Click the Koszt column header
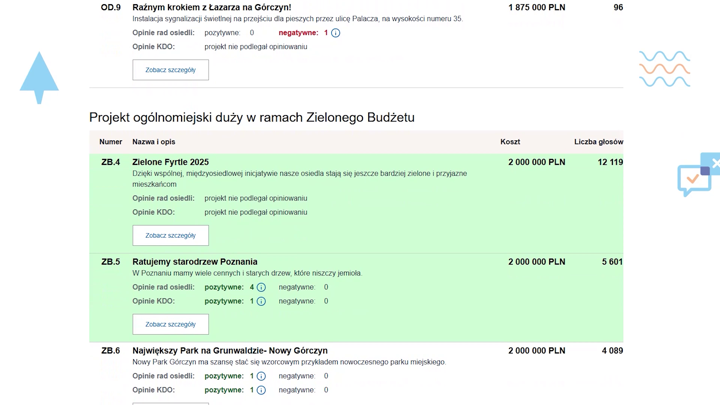This screenshot has width=720, height=405. (510, 142)
